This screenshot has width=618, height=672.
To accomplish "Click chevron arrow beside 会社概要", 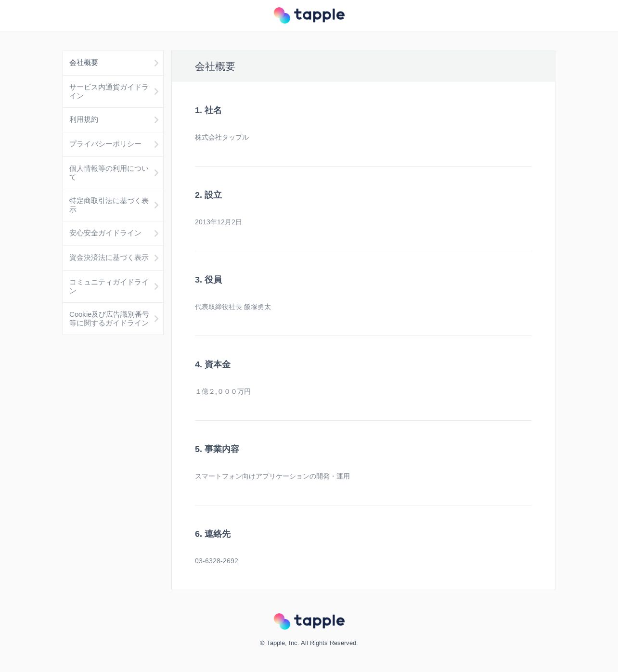I will pyautogui.click(x=156, y=63).
